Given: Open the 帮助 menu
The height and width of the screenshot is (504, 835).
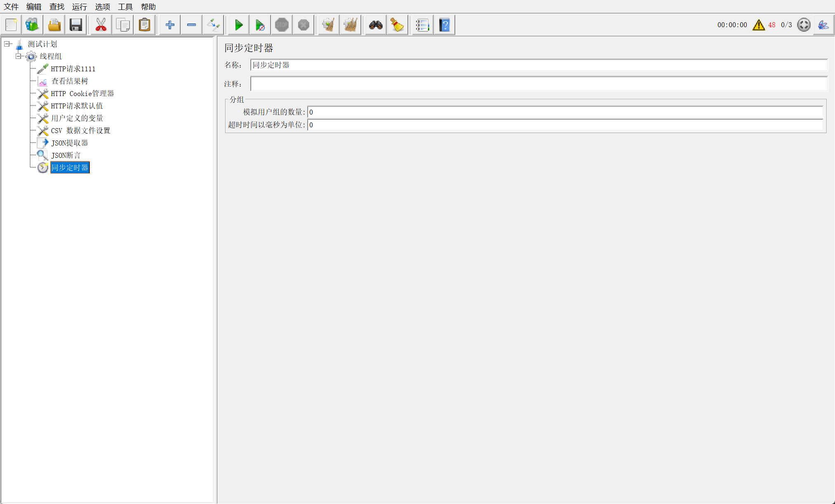Looking at the screenshot, I should [x=148, y=7].
